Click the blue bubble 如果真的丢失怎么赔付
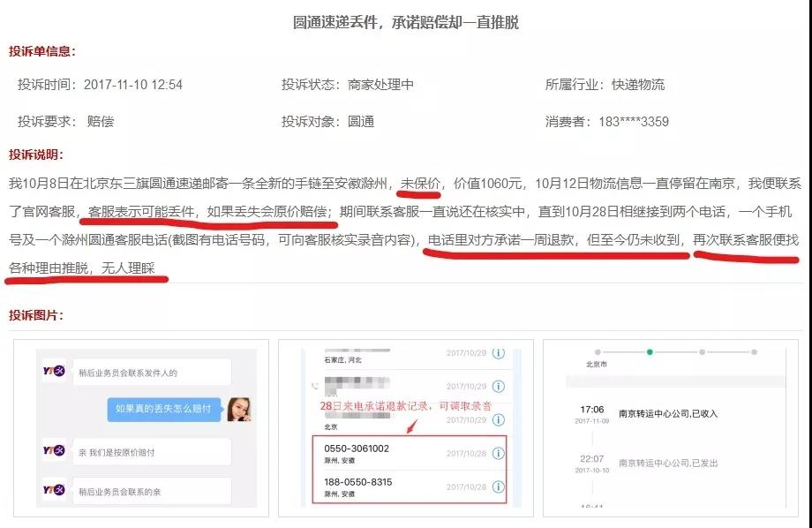This screenshot has width=812, height=528. coord(163,409)
